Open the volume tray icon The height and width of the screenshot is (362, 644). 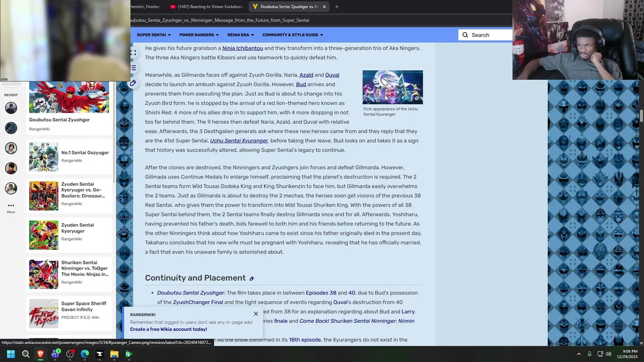(x=608, y=354)
